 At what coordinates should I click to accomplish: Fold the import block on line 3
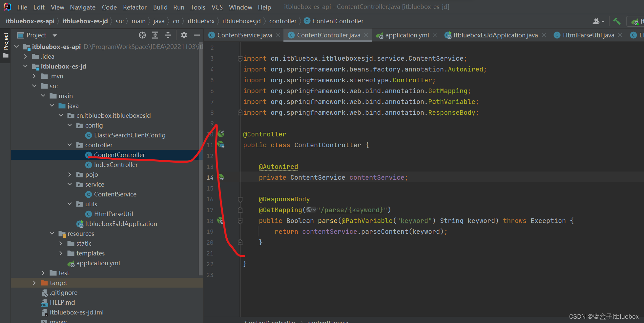pos(240,58)
